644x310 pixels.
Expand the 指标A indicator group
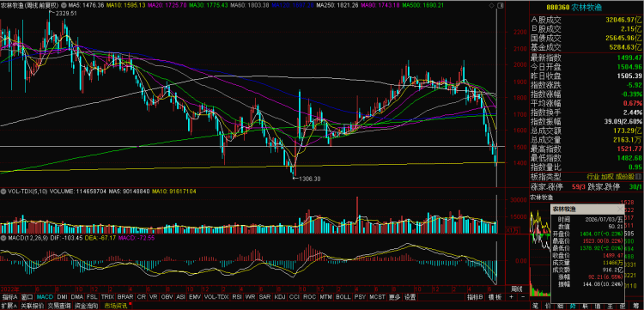pyautogui.click(x=9, y=297)
